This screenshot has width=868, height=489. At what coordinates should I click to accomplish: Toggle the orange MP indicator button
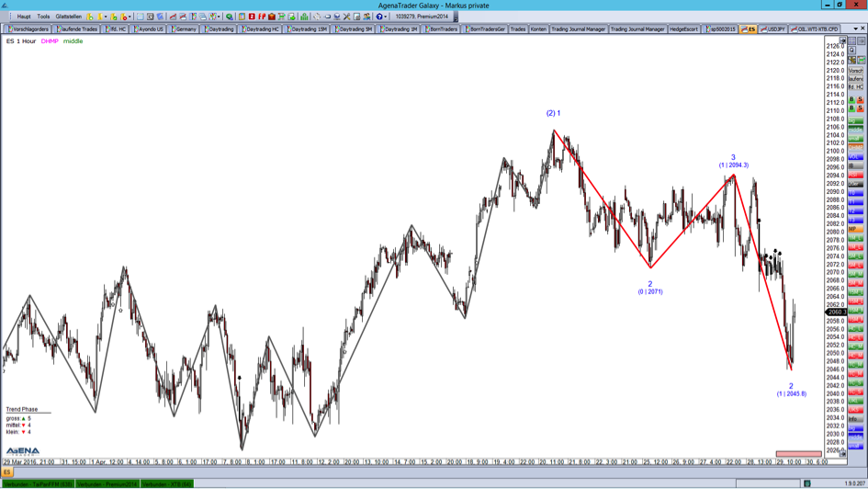pos(856,229)
